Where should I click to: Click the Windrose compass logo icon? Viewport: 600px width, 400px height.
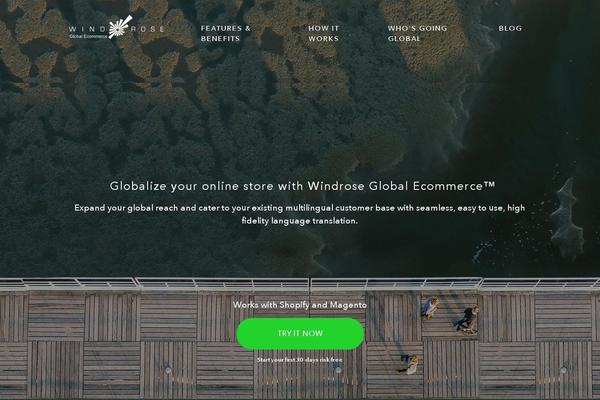120,27
